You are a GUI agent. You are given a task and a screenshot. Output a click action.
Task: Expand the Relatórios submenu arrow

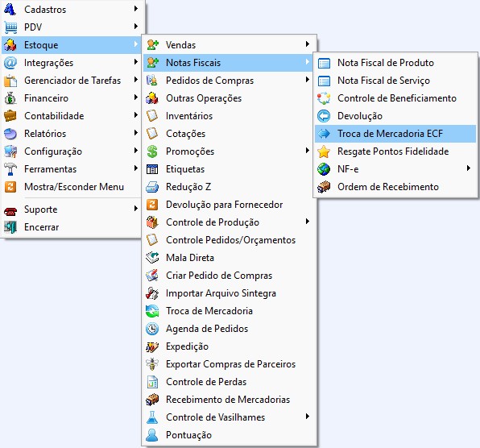(x=136, y=133)
